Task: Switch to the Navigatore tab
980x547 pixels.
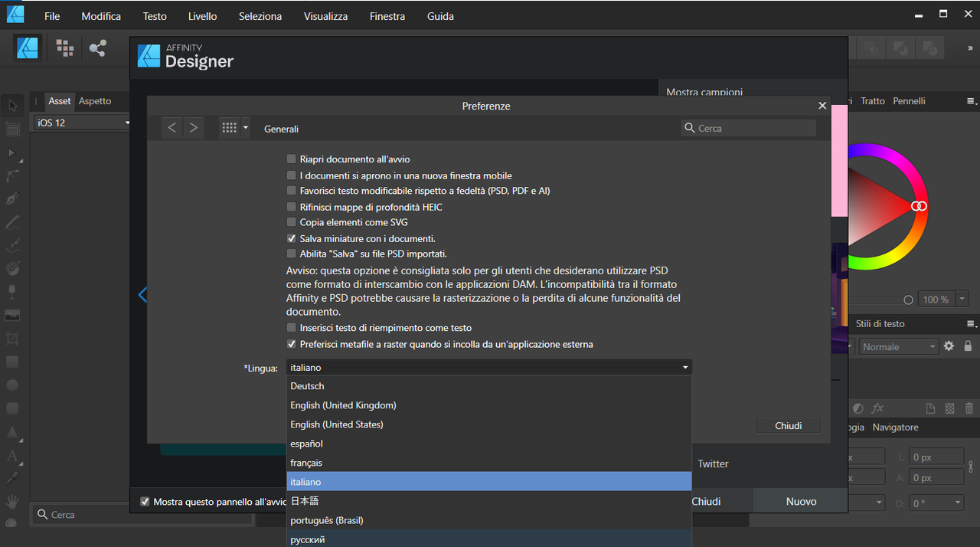Action: click(895, 427)
